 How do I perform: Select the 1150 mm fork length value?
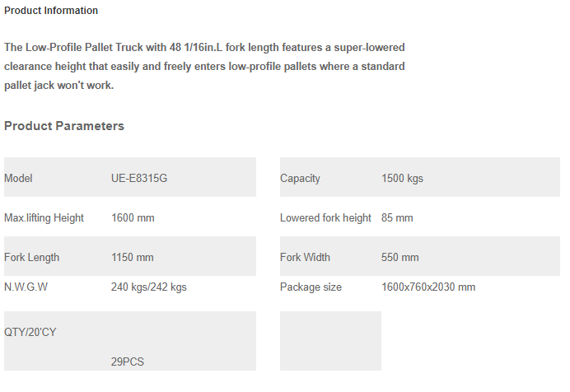click(133, 258)
